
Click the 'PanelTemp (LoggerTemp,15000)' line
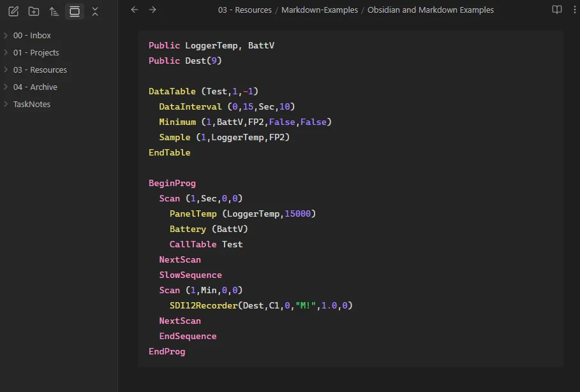[x=242, y=214]
